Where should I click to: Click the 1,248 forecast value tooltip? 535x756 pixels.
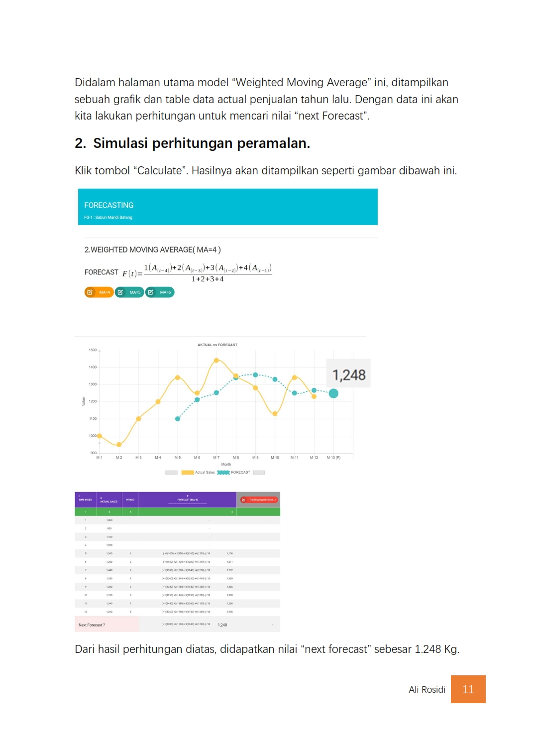tap(348, 374)
